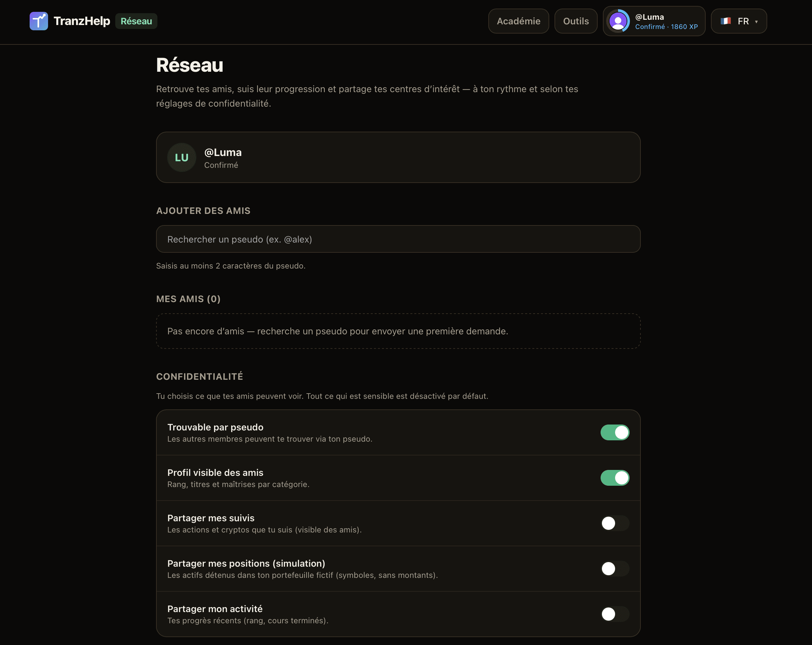Turn off Profil visible des amis
The width and height of the screenshot is (812, 645).
pos(615,478)
